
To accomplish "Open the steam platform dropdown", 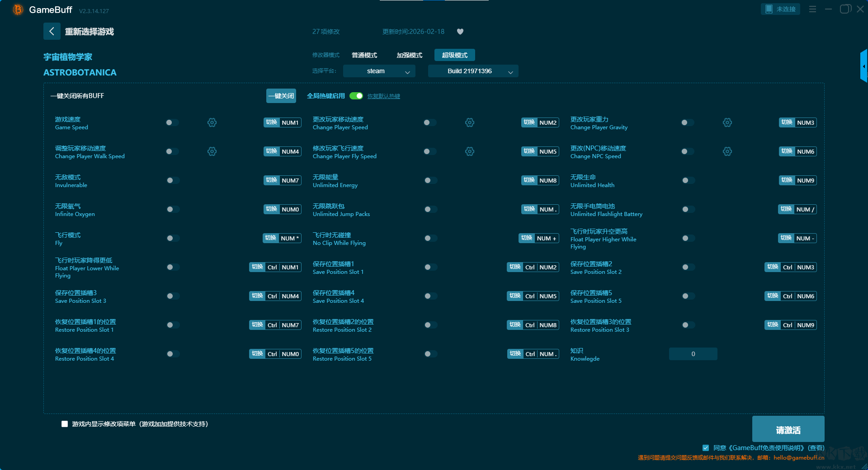I will pos(379,71).
